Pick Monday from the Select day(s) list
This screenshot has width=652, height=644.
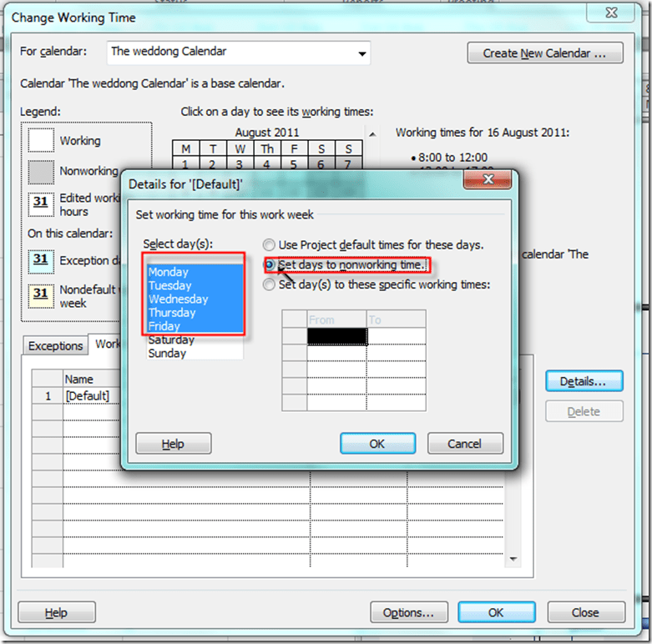click(169, 272)
